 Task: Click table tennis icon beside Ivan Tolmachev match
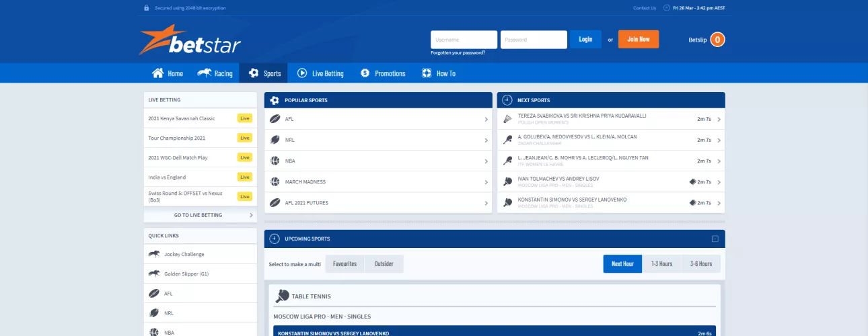[507, 181]
